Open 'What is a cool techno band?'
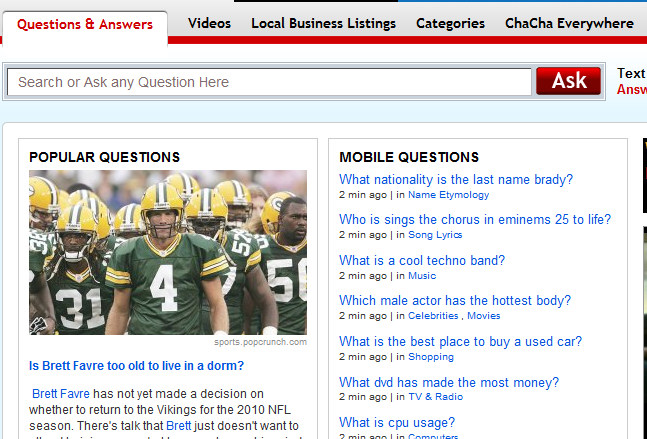This screenshot has width=647, height=439. (x=422, y=260)
